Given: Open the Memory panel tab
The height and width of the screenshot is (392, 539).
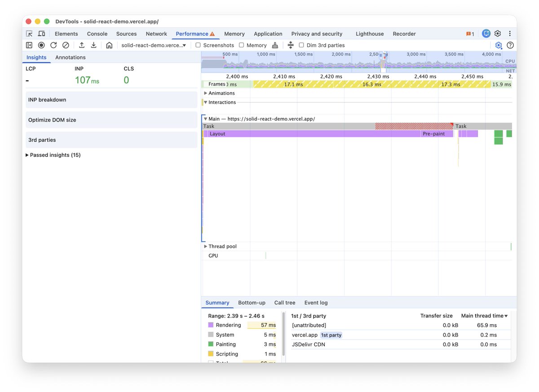Looking at the screenshot, I should point(234,34).
